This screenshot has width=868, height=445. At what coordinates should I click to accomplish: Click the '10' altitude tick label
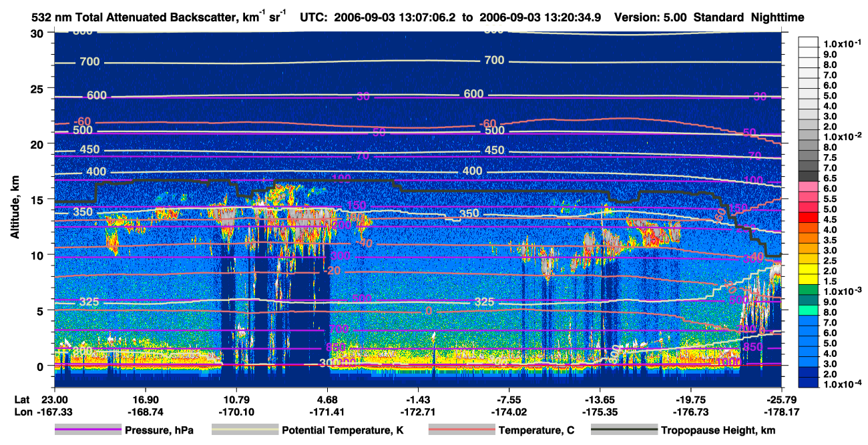click(x=39, y=255)
